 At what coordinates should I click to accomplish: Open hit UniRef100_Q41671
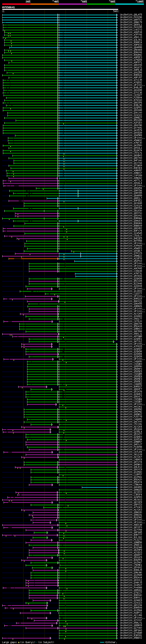click(x=131, y=67)
